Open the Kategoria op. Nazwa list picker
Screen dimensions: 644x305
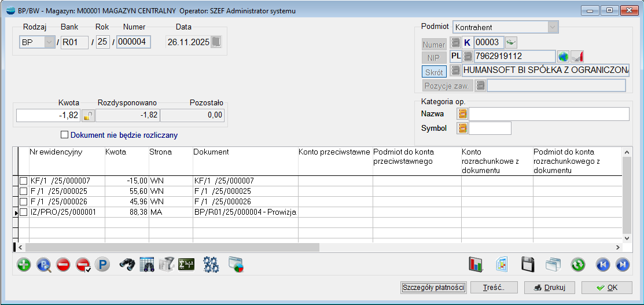pyautogui.click(x=462, y=114)
